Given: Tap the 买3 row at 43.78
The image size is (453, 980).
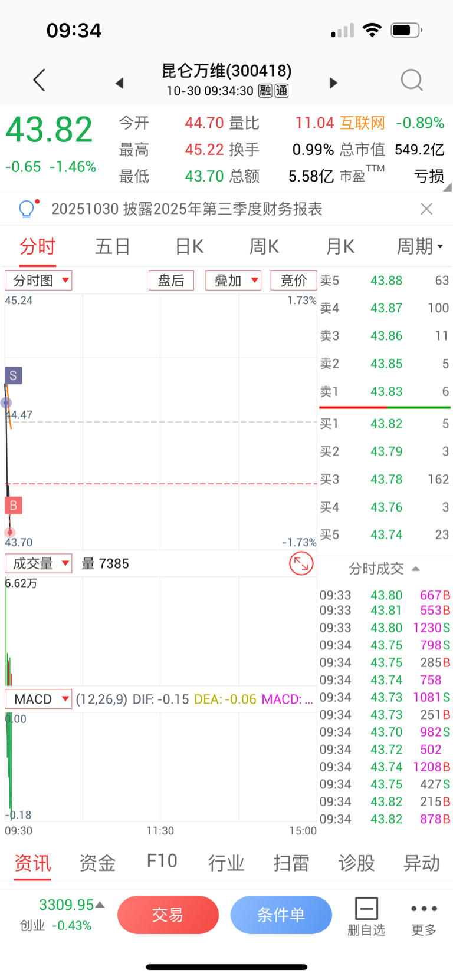Looking at the screenshot, I should click(385, 479).
